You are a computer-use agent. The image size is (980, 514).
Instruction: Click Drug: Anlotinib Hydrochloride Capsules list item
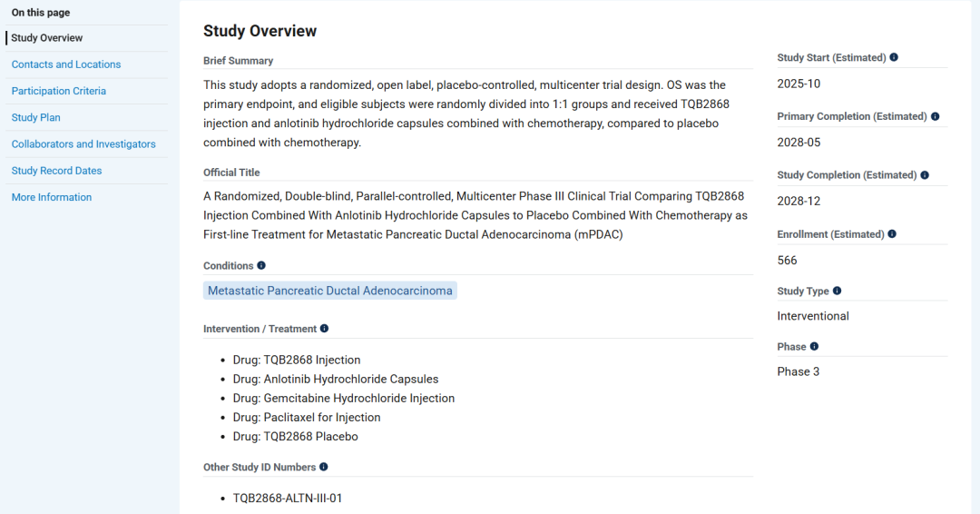coord(335,379)
